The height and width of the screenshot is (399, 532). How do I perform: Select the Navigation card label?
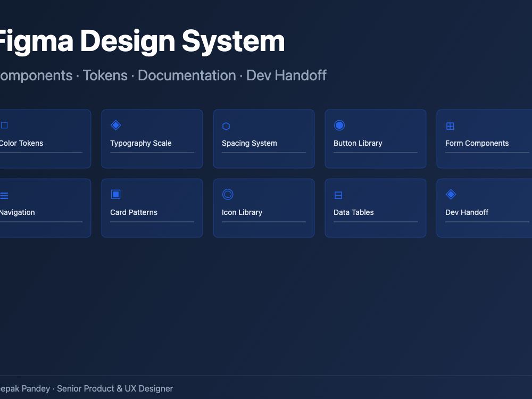18,212
